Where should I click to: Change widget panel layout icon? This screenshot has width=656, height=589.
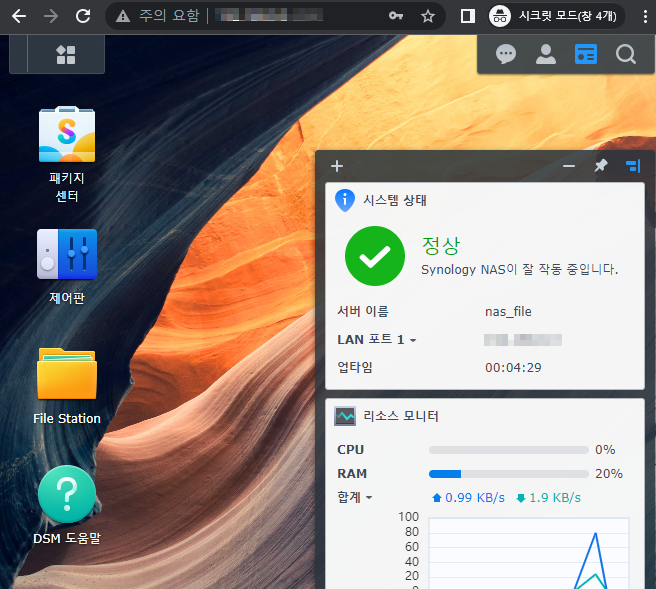(x=633, y=166)
